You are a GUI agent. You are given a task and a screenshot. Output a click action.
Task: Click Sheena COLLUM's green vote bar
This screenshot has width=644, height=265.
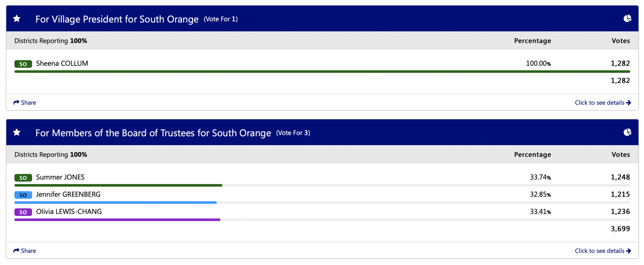pyautogui.click(x=322, y=71)
